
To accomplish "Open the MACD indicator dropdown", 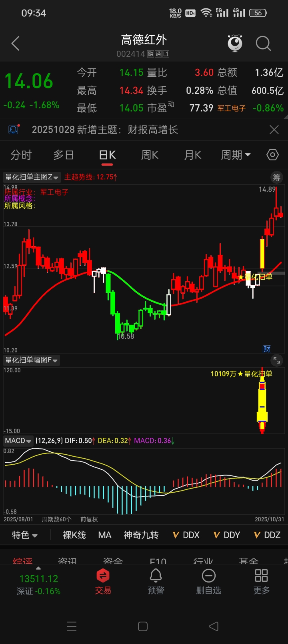I will point(18,441).
